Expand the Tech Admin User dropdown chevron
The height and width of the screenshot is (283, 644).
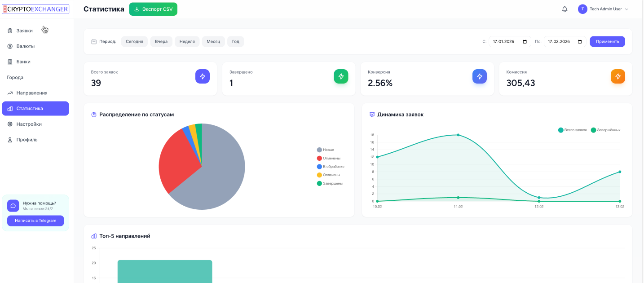pos(627,9)
